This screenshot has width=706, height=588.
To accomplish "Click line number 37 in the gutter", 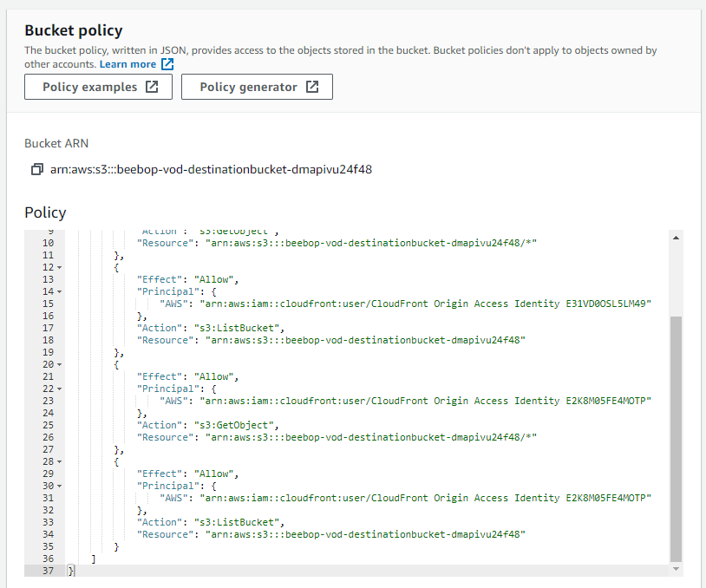I will point(48,571).
